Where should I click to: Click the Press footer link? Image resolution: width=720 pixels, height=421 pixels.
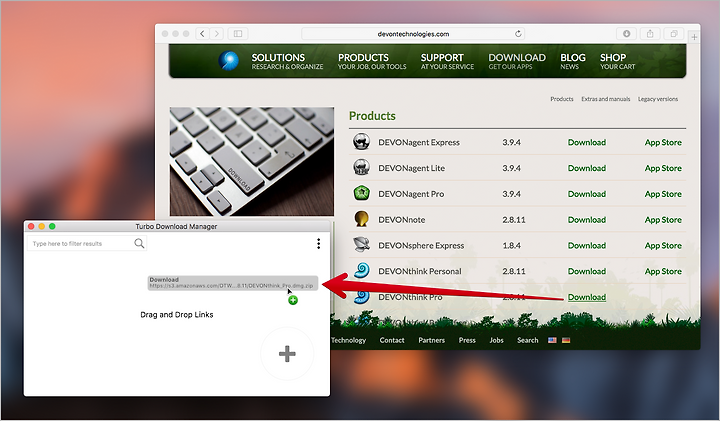[467, 340]
